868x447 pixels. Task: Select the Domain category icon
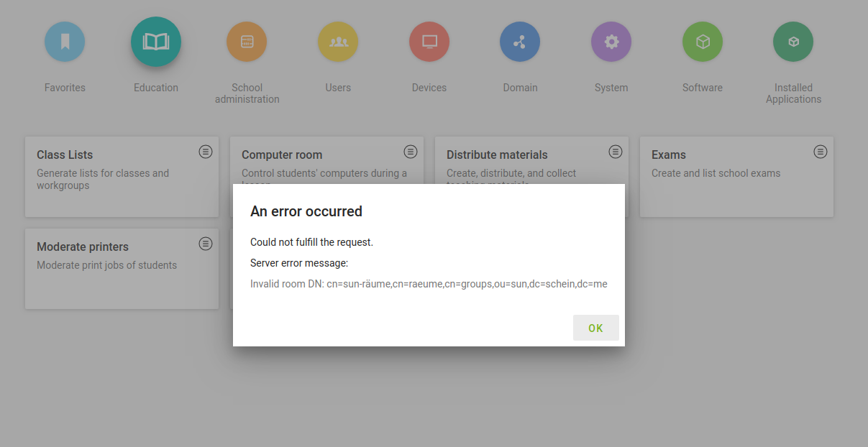click(520, 42)
